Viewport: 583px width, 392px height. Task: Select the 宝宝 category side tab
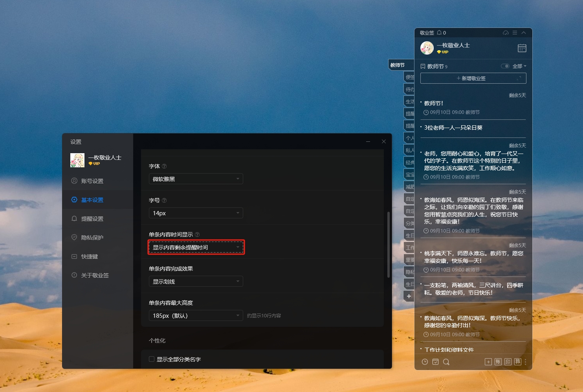(409, 175)
